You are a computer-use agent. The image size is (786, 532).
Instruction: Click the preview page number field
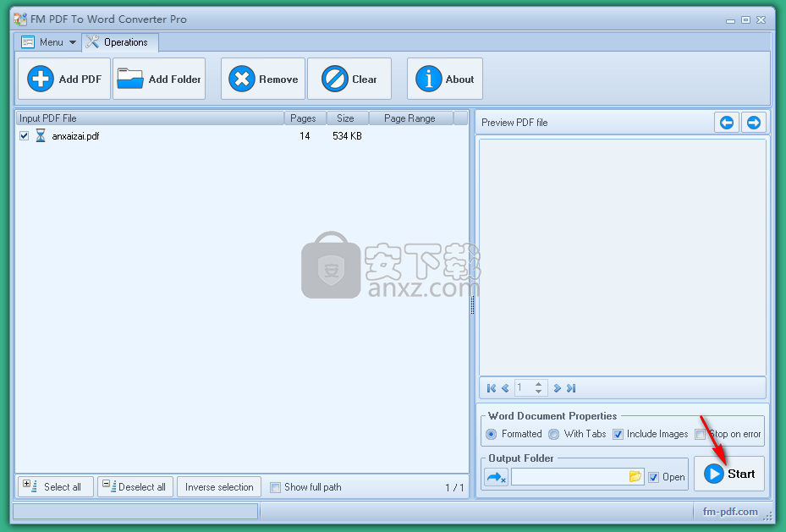524,387
